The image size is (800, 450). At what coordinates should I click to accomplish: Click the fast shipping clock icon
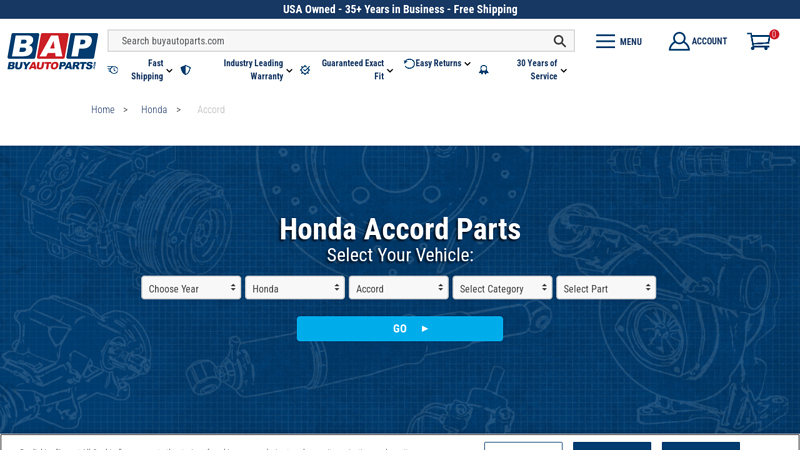click(x=113, y=70)
